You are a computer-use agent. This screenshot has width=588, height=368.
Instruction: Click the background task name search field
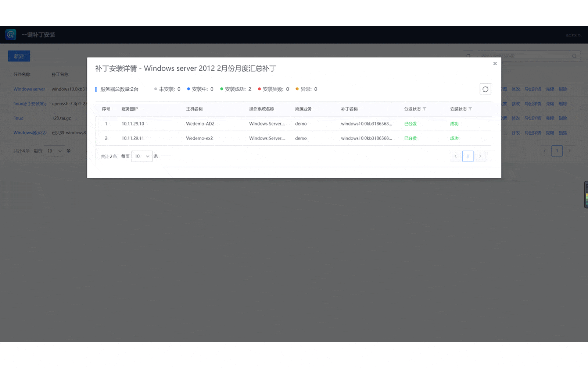click(x=528, y=56)
